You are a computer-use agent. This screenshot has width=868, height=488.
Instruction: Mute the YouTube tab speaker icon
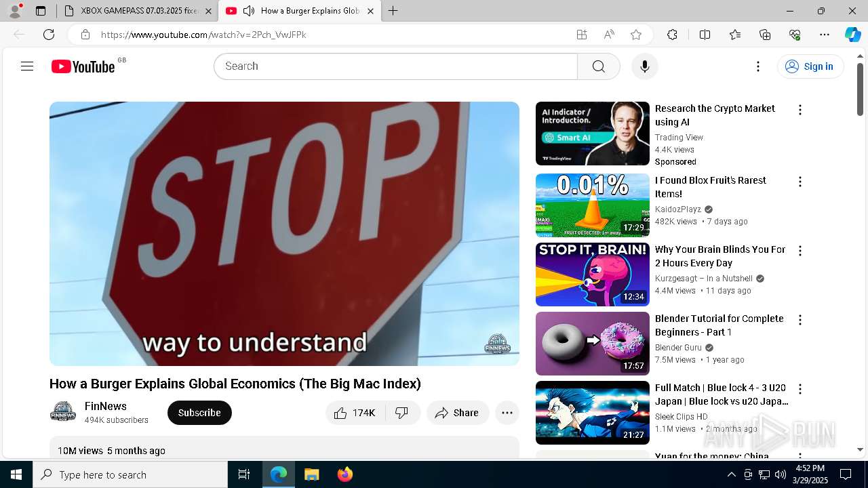tap(249, 11)
